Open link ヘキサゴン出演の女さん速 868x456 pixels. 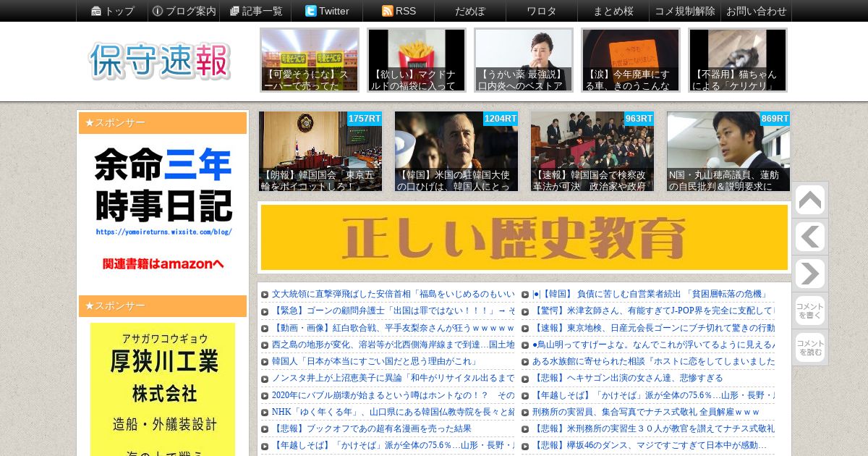[628, 378]
